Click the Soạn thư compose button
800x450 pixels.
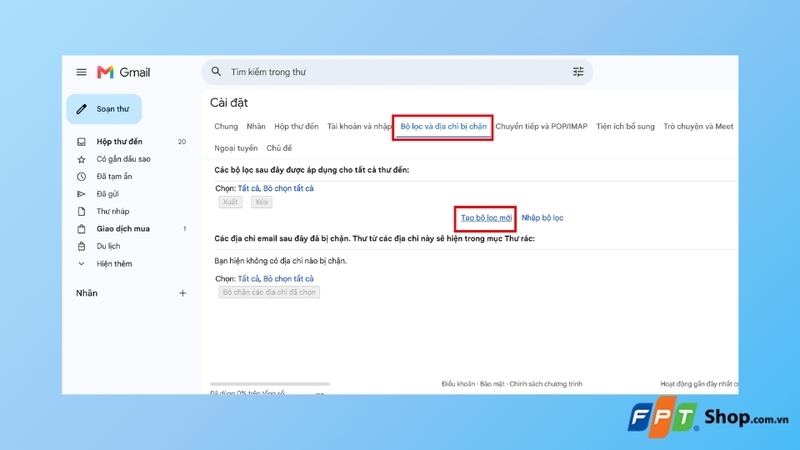point(104,109)
